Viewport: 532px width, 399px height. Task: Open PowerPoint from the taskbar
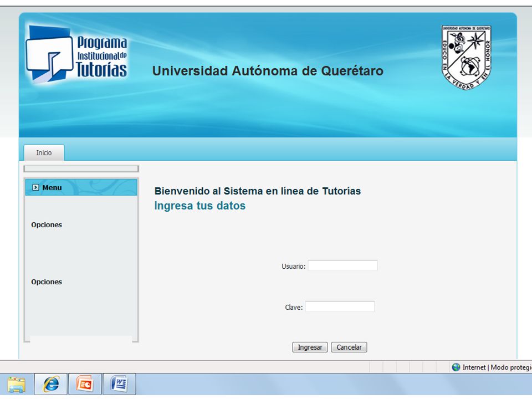coord(85,384)
